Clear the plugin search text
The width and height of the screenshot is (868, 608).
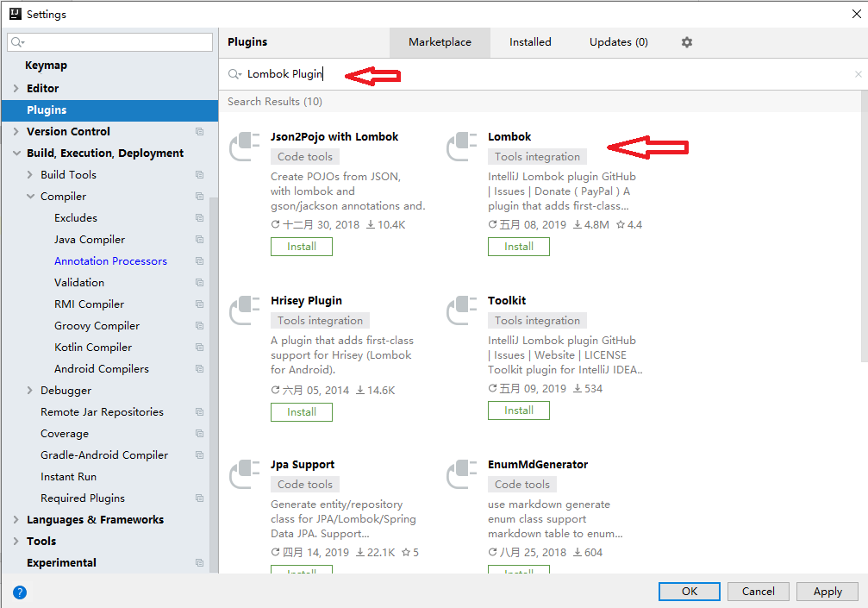point(858,74)
